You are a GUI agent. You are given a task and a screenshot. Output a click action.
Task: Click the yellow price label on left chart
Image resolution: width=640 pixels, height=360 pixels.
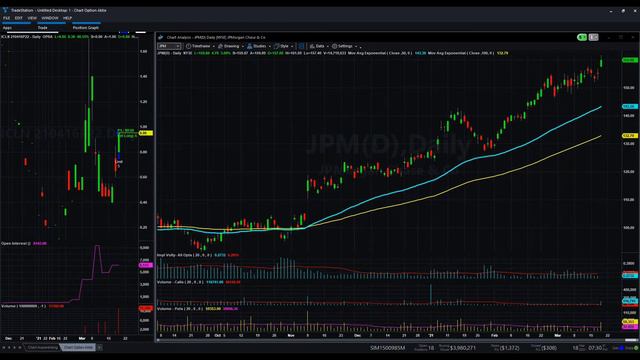pyautogui.click(x=146, y=133)
